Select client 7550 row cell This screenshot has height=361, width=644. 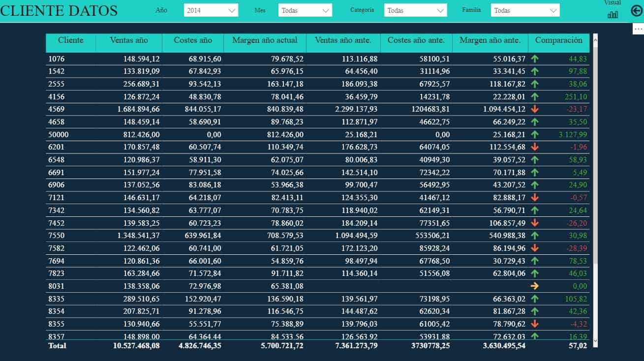point(57,236)
